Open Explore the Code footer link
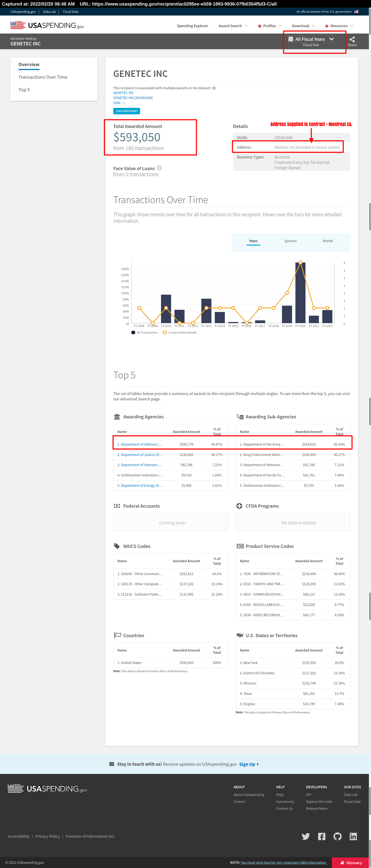 319,802
